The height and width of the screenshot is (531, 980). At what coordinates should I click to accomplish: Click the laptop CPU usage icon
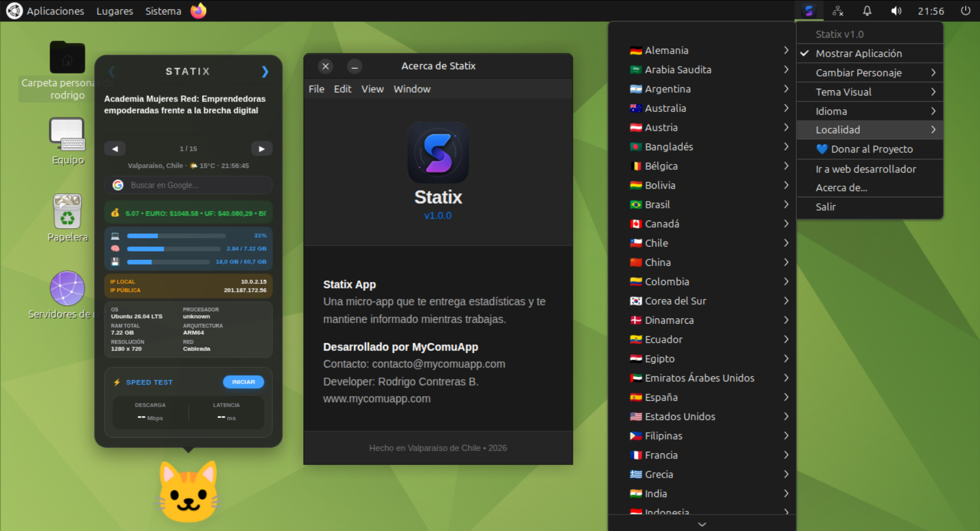click(x=115, y=236)
